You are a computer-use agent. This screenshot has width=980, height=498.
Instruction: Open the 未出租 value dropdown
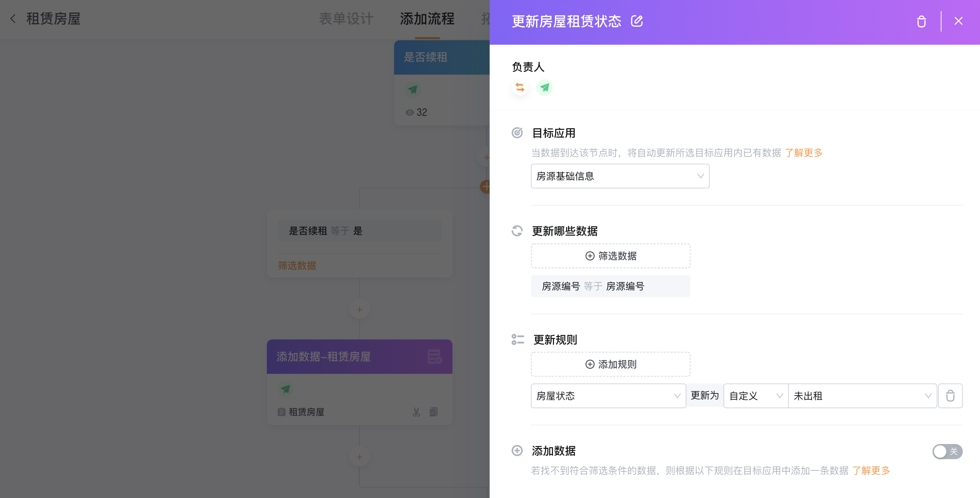pos(862,396)
